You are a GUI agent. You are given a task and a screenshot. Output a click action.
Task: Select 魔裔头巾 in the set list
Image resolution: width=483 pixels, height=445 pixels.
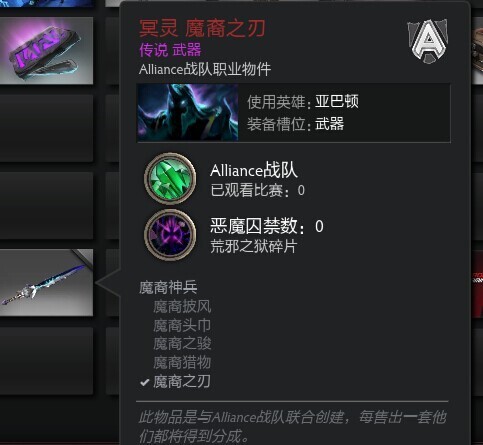click(182, 325)
